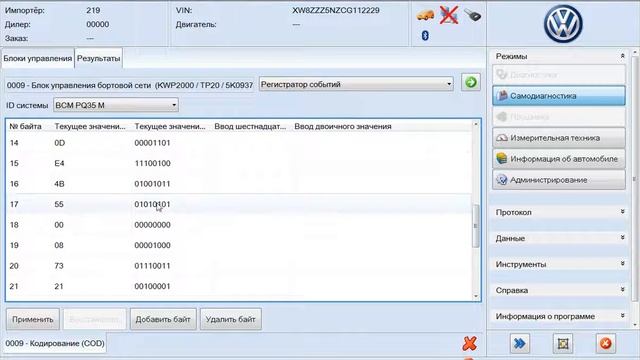Click binary value 01010101 of byte 17
This screenshot has width=640, height=360.
pyautogui.click(x=152, y=204)
